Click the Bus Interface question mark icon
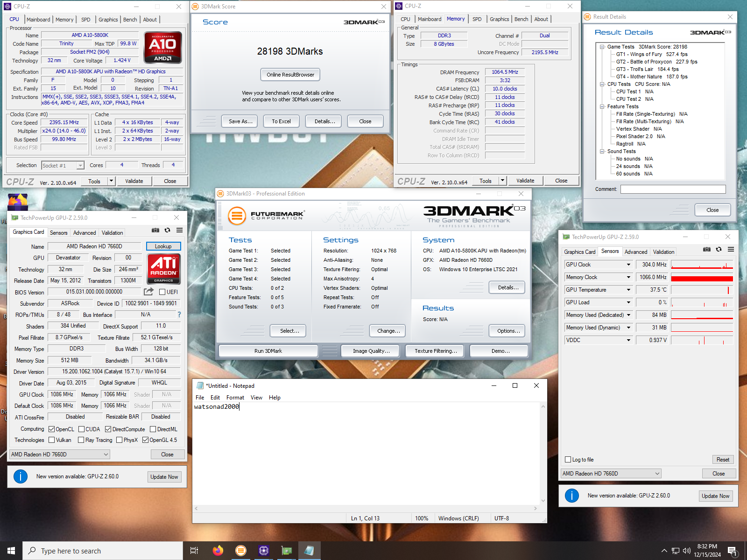The width and height of the screenshot is (747, 560). pyautogui.click(x=179, y=315)
